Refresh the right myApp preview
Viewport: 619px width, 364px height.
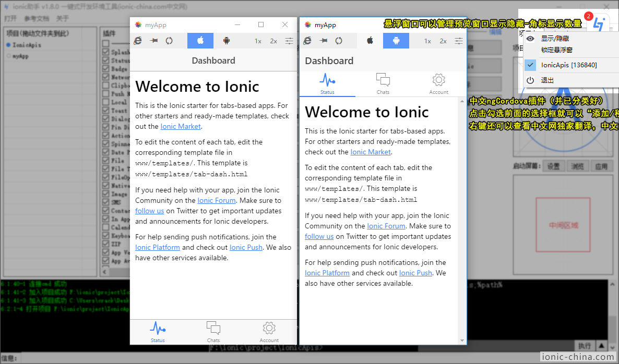tap(339, 41)
